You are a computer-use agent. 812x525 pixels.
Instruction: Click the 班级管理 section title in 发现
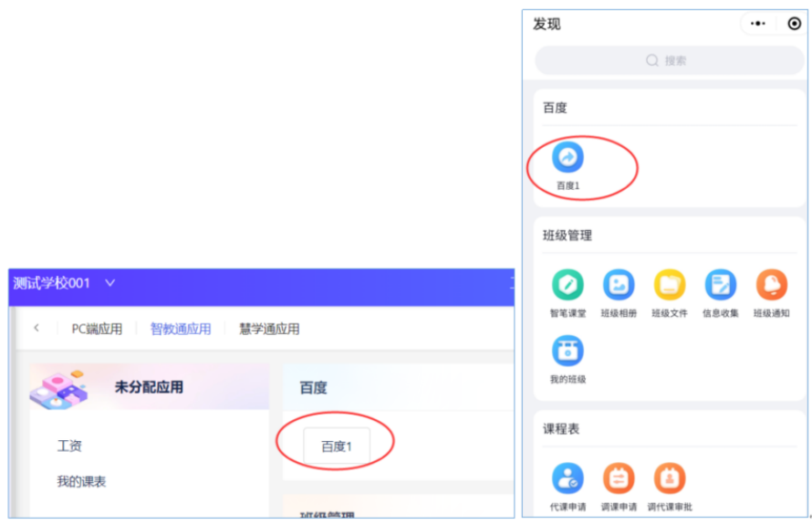pos(567,236)
